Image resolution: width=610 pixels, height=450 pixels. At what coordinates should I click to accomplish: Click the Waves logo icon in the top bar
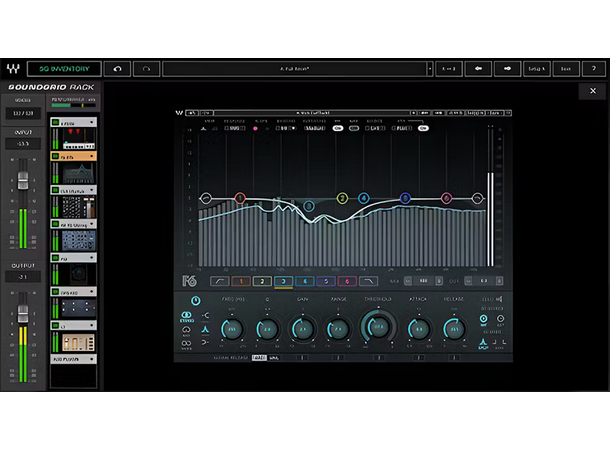point(13,69)
